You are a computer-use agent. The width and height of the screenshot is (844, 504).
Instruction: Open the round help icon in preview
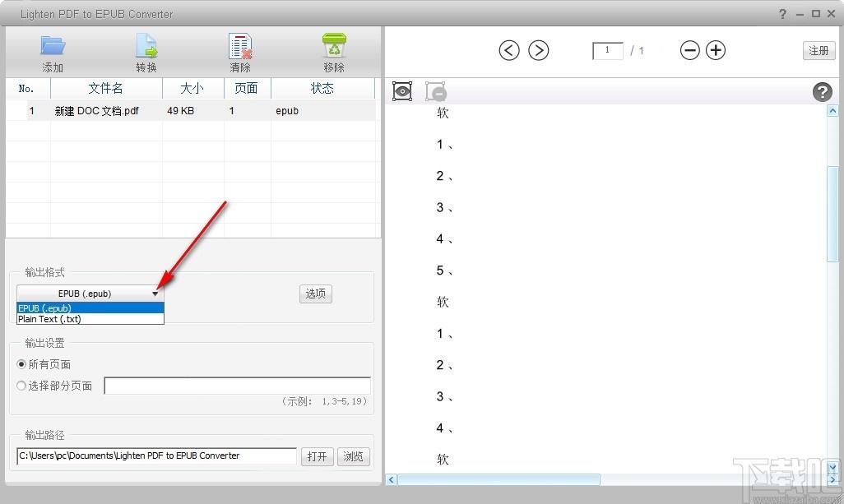pos(822,92)
